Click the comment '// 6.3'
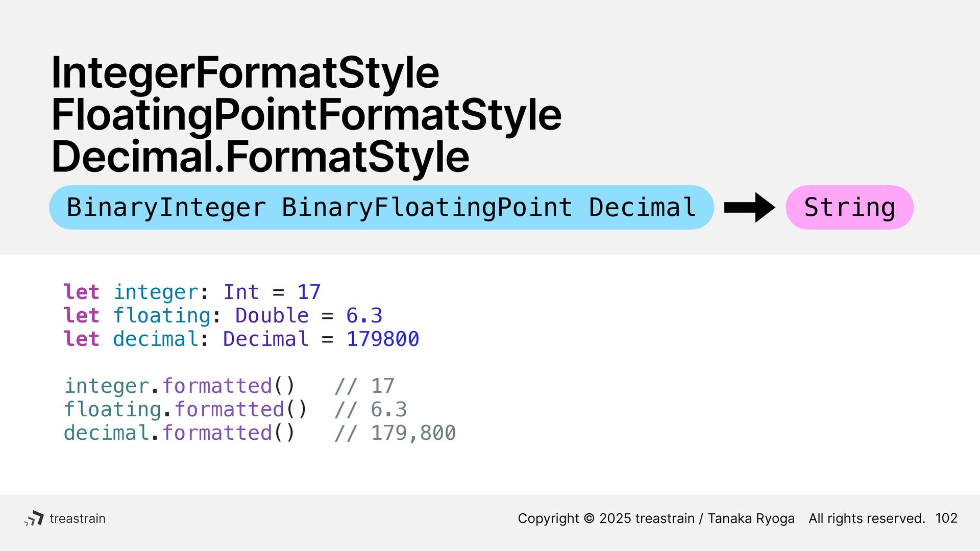The image size is (980, 551). pyautogui.click(x=371, y=410)
